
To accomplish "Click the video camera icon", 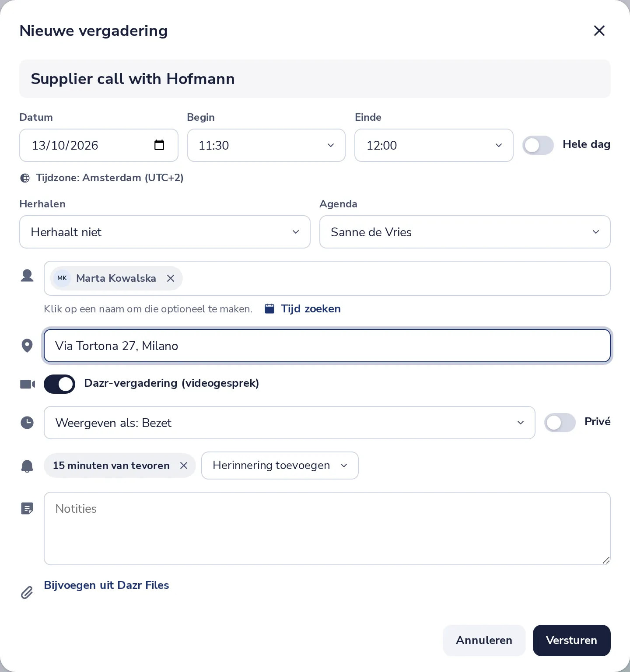I will (28, 384).
